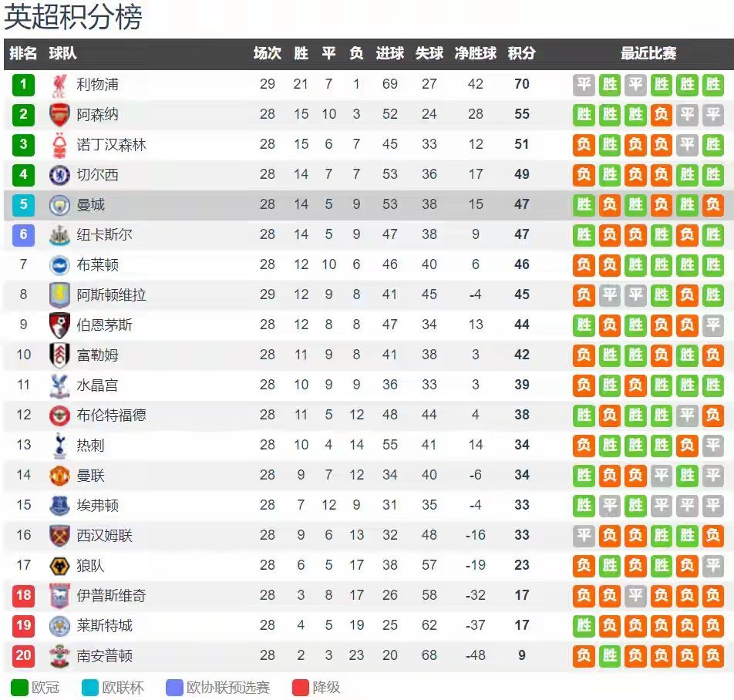734x700 pixels.
Task: Click the Manchester United crest icon
Action: point(59,475)
